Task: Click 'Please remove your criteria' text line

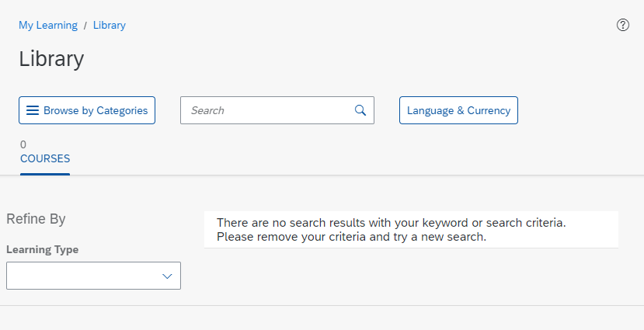Action: pyautogui.click(x=352, y=237)
